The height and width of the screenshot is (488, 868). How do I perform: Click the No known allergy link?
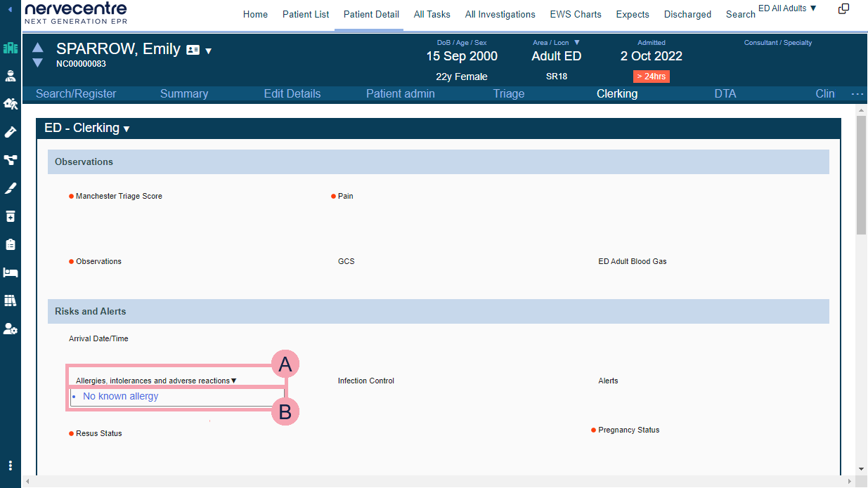121,397
